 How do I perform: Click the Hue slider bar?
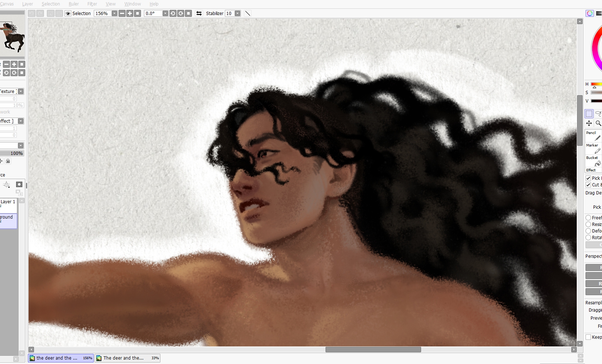pos(596,84)
